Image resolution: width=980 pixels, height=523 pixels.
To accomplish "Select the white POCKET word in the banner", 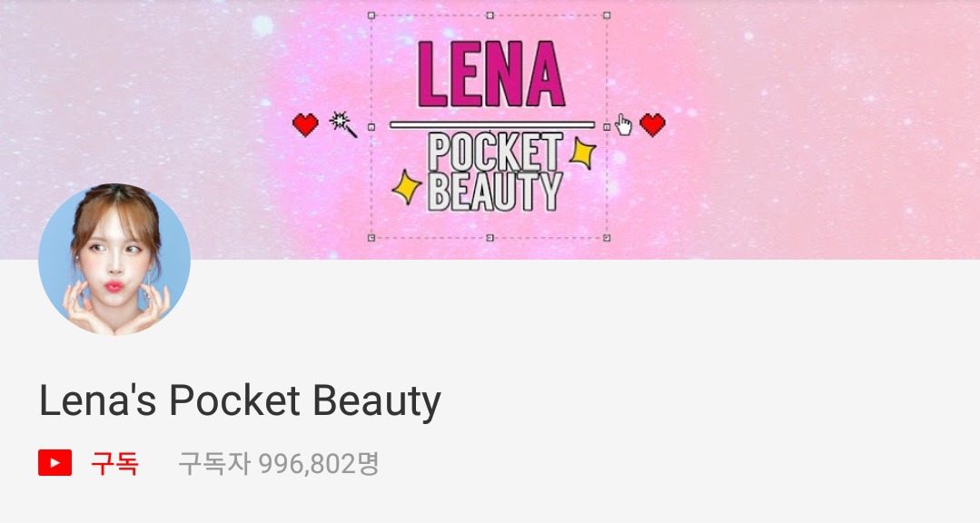I will click(x=495, y=152).
